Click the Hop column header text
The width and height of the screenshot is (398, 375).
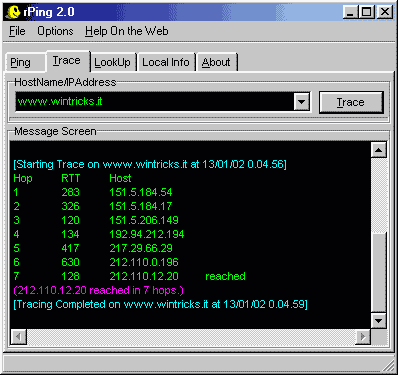point(23,178)
